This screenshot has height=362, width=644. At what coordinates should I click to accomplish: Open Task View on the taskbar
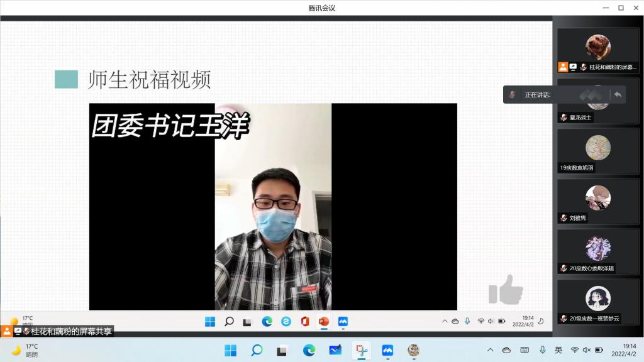[282, 350]
